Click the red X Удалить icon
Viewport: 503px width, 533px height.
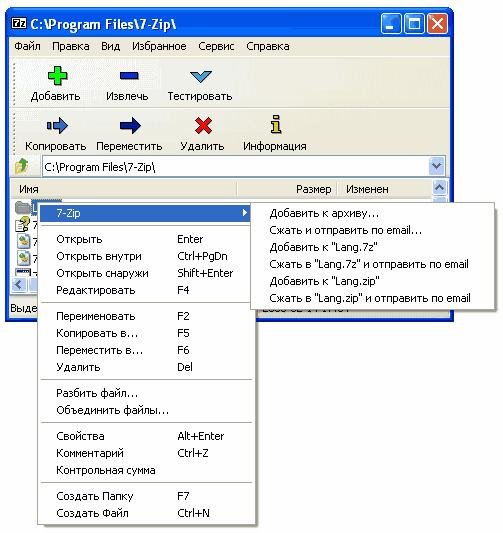[x=203, y=125]
